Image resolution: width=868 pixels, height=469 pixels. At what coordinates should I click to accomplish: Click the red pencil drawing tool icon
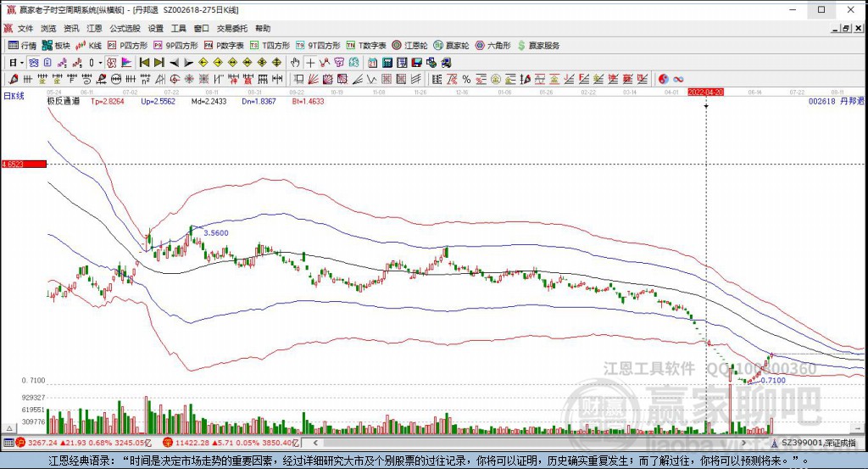click(x=14, y=79)
